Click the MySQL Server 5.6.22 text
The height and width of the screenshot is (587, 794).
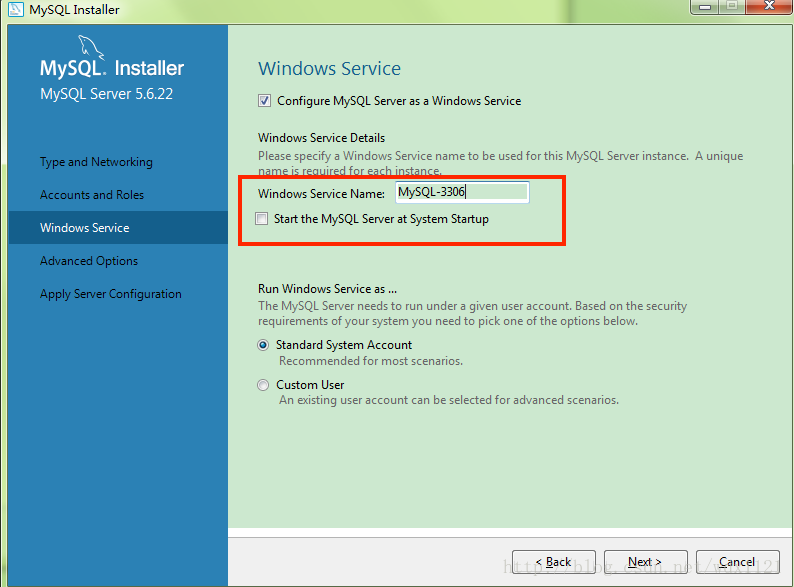(106, 94)
